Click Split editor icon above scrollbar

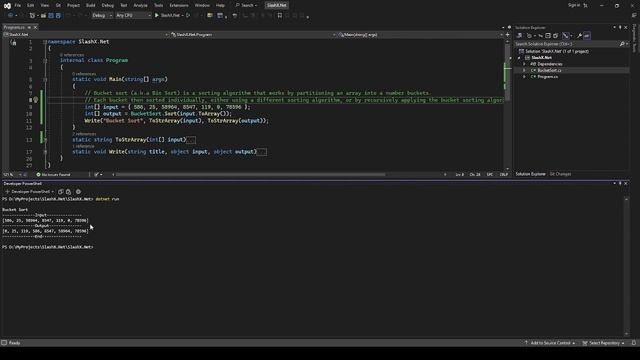508,35
